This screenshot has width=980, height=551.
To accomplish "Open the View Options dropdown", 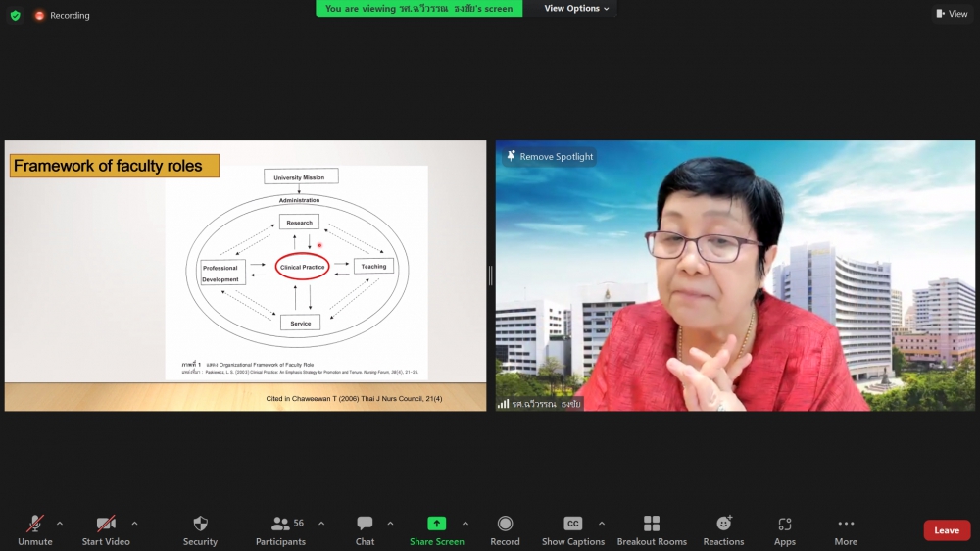I will (x=576, y=9).
